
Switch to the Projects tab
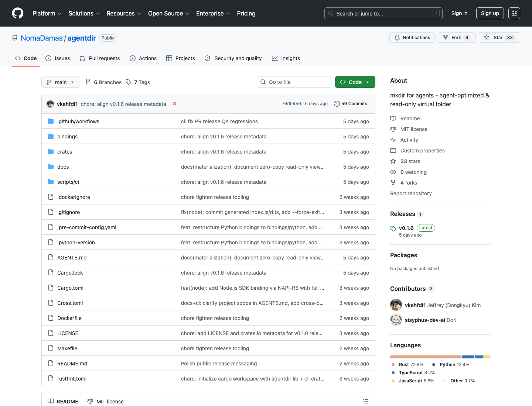coord(180,58)
